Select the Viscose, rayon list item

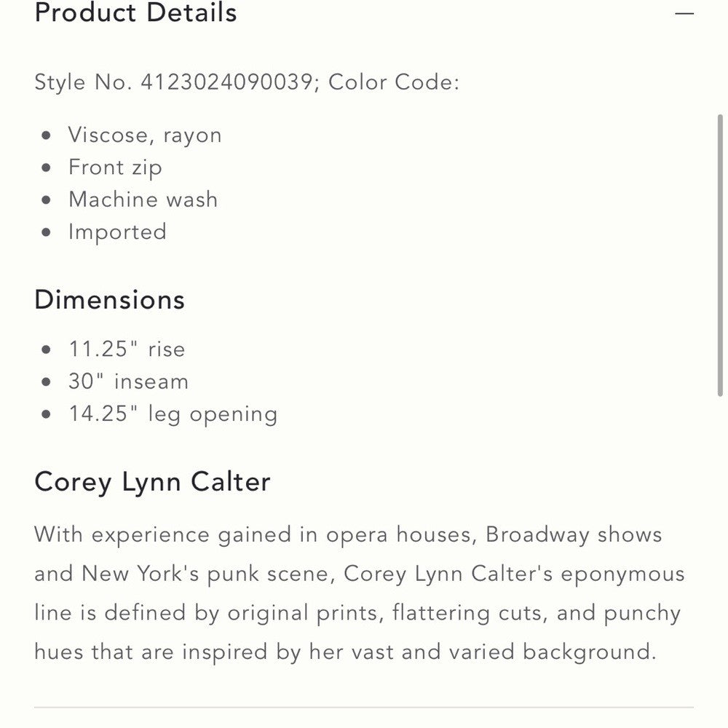pyautogui.click(x=145, y=135)
